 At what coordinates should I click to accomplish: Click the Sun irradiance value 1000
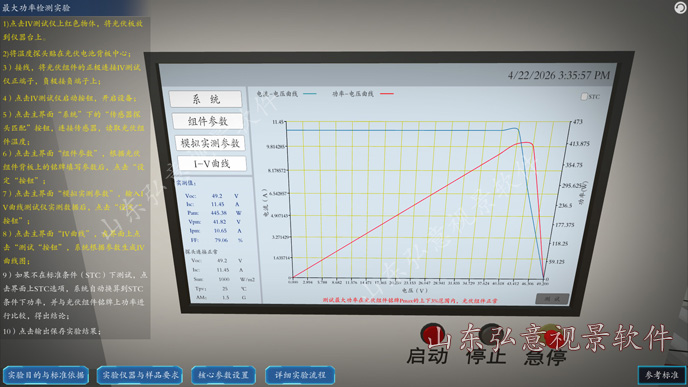(x=224, y=279)
